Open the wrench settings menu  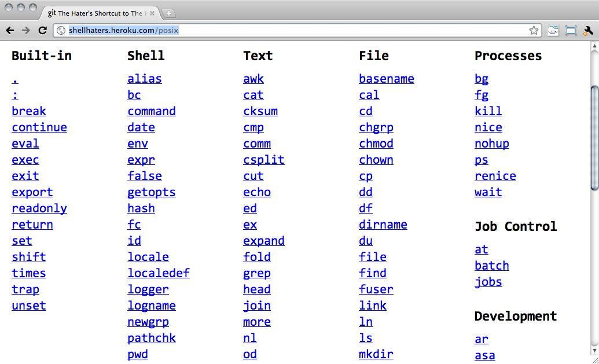[588, 31]
